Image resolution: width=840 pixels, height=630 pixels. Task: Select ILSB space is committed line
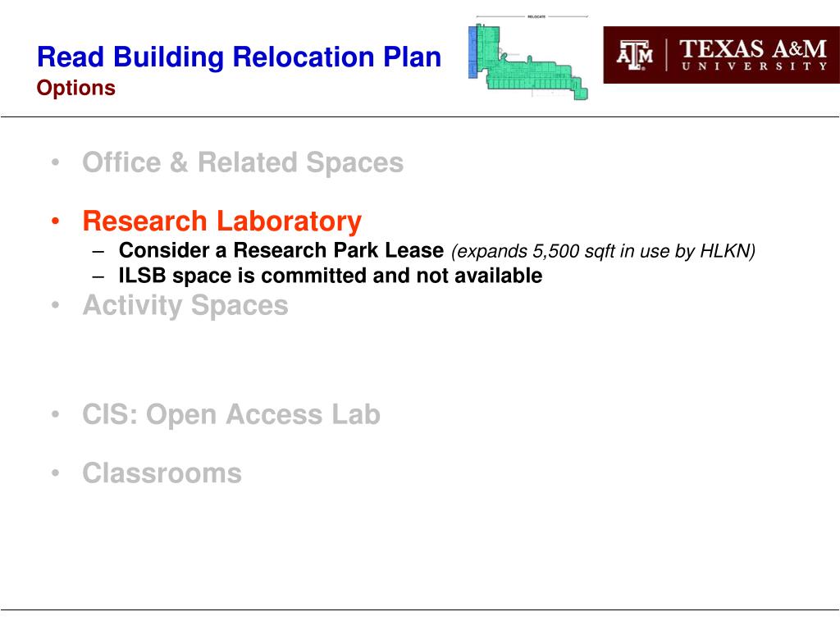[331, 276]
